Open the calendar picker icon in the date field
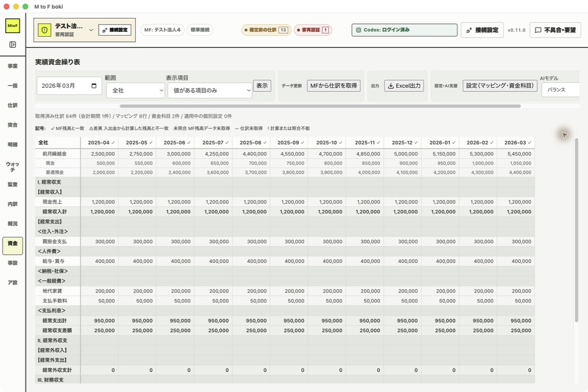The image size is (588, 392). (x=94, y=86)
